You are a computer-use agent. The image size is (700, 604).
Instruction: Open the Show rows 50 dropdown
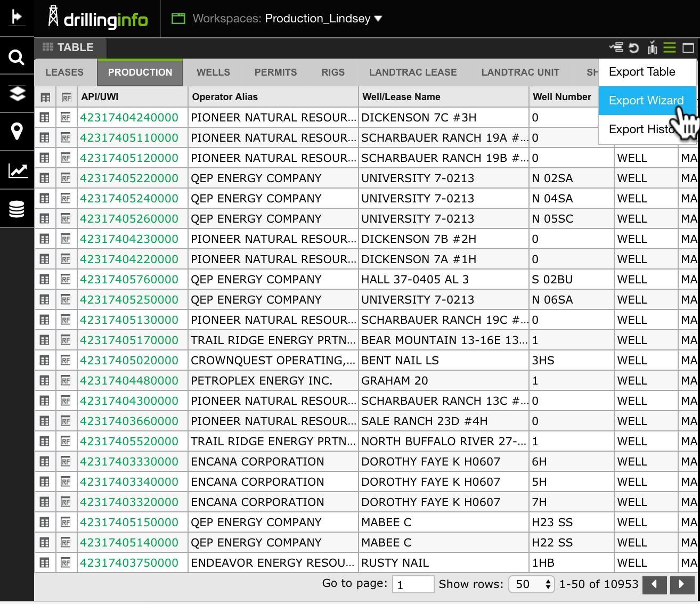(x=532, y=584)
